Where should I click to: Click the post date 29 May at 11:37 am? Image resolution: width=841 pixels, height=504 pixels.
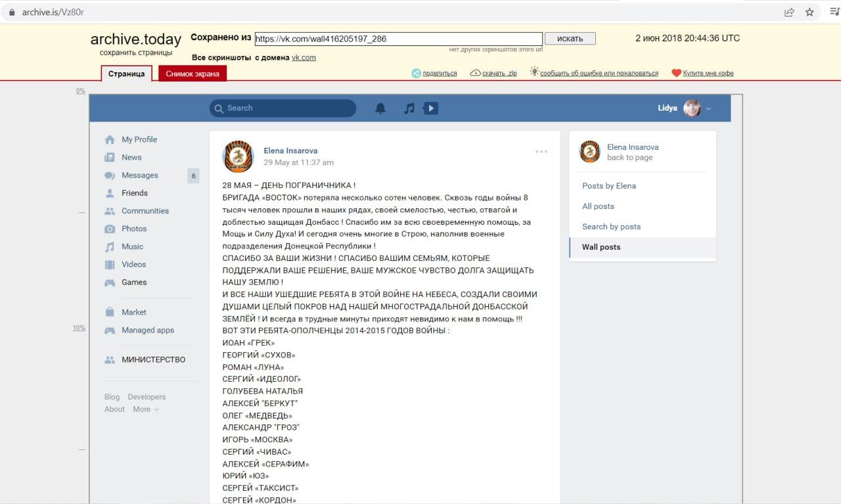pyautogui.click(x=298, y=162)
